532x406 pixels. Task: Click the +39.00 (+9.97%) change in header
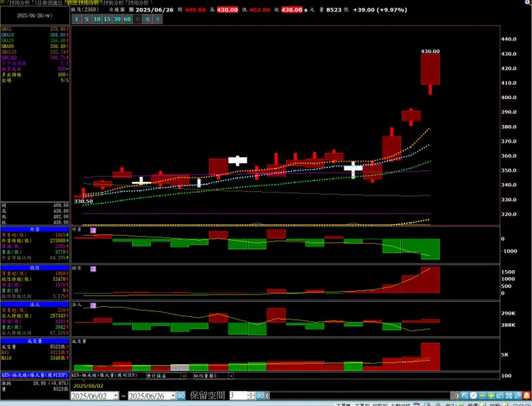pos(380,10)
